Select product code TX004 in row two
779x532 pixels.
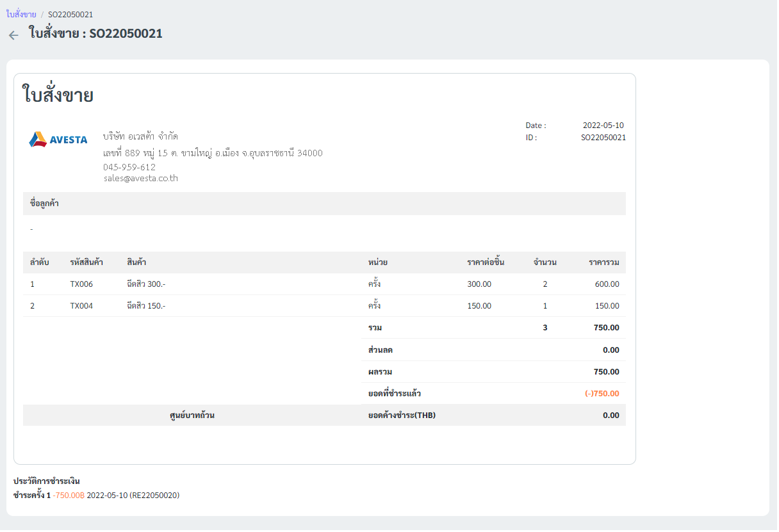point(81,306)
